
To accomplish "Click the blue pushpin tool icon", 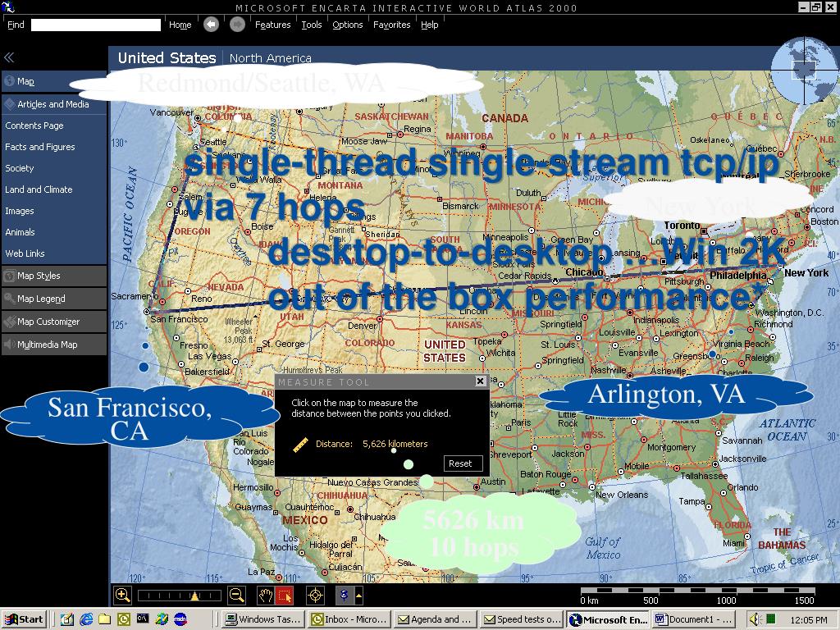I will (344, 596).
